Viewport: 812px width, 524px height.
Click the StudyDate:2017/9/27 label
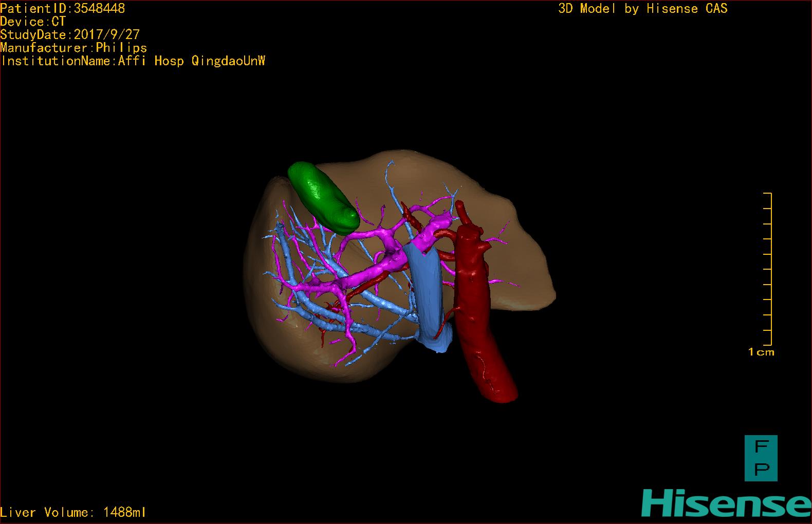pyautogui.click(x=70, y=35)
